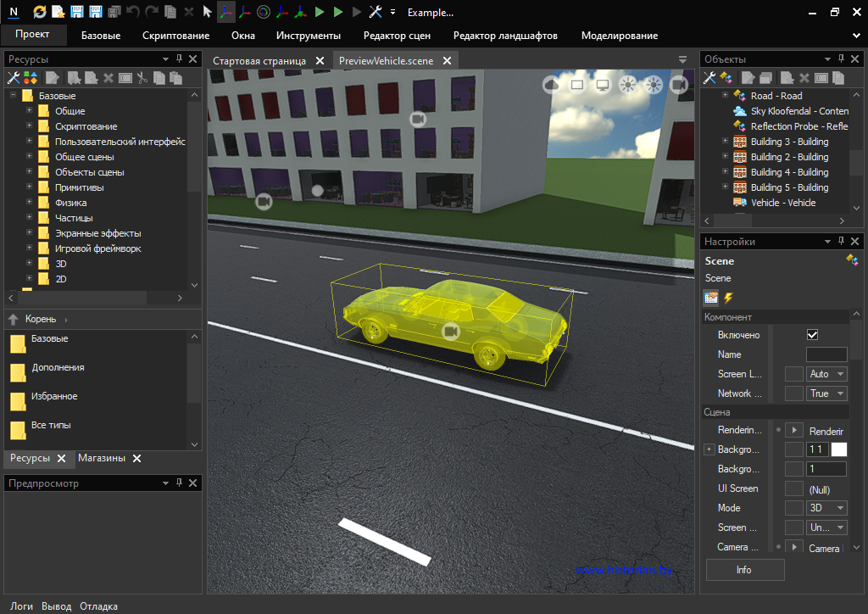Expand the Background property plus button

point(709,449)
